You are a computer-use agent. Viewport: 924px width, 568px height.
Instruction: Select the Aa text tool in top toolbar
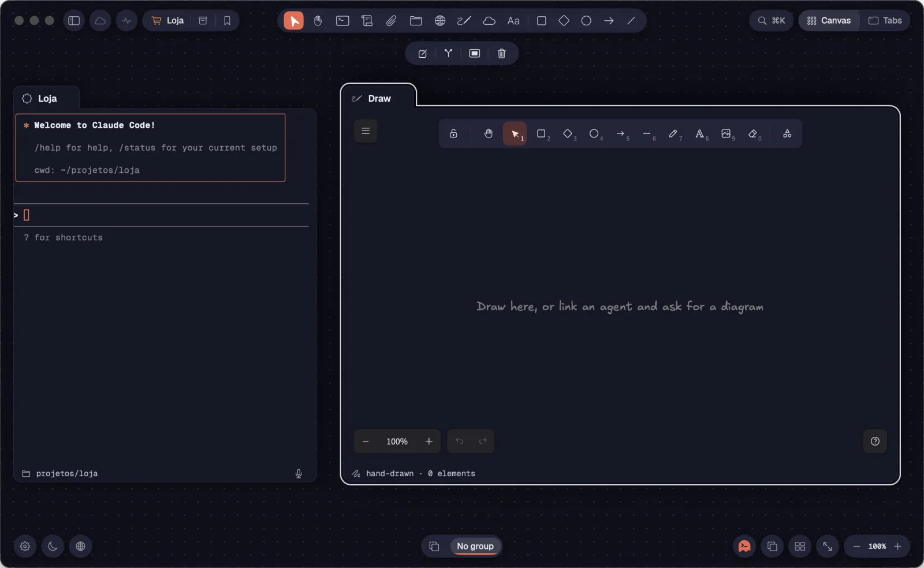point(513,21)
